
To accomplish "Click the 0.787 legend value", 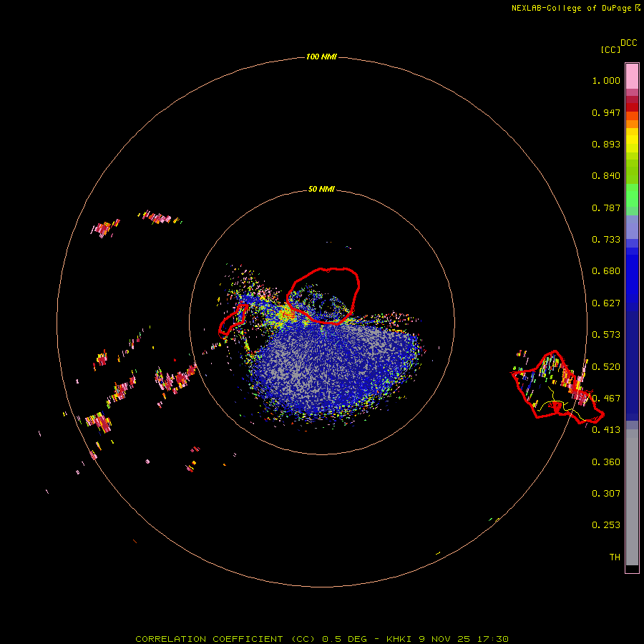I will [x=606, y=208].
